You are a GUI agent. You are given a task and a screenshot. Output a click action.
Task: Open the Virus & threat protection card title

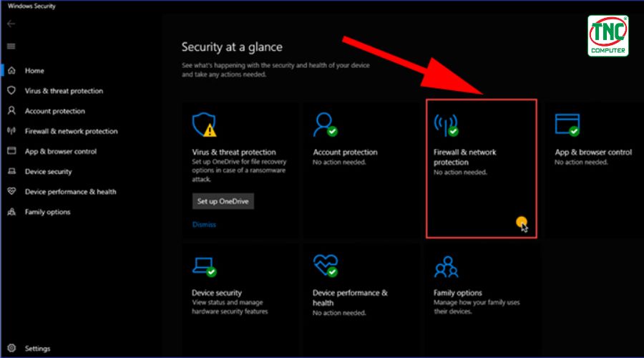pos(234,152)
